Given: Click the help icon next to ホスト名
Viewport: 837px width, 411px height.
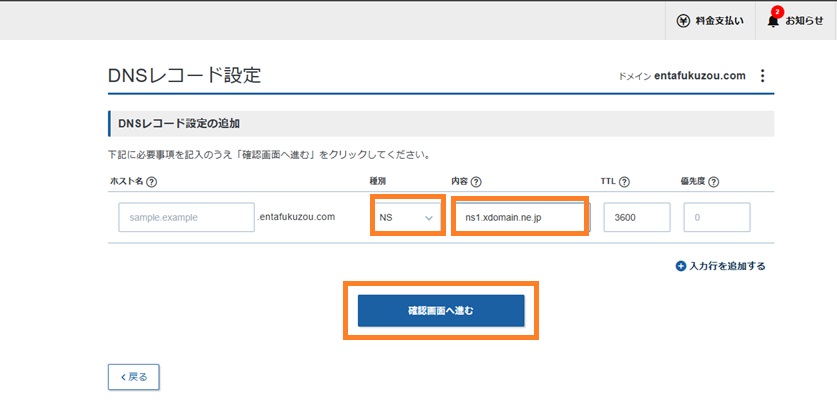Looking at the screenshot, I should click(151, 182).
